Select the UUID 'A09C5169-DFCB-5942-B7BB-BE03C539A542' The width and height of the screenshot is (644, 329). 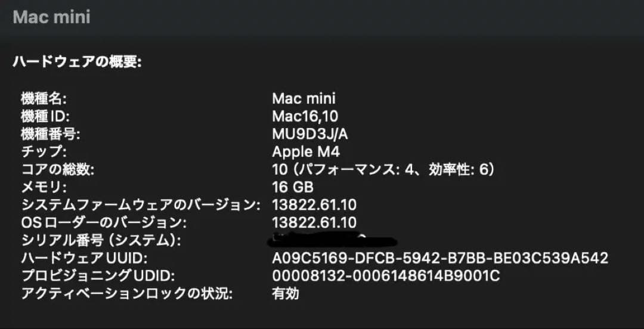(x=440, y=258)
